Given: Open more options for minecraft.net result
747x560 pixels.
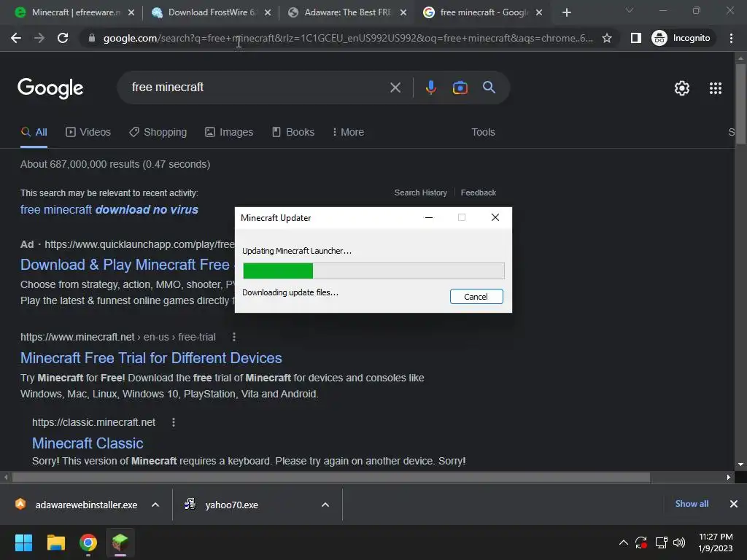Looking at the screenshot, I should pos(233,337).
